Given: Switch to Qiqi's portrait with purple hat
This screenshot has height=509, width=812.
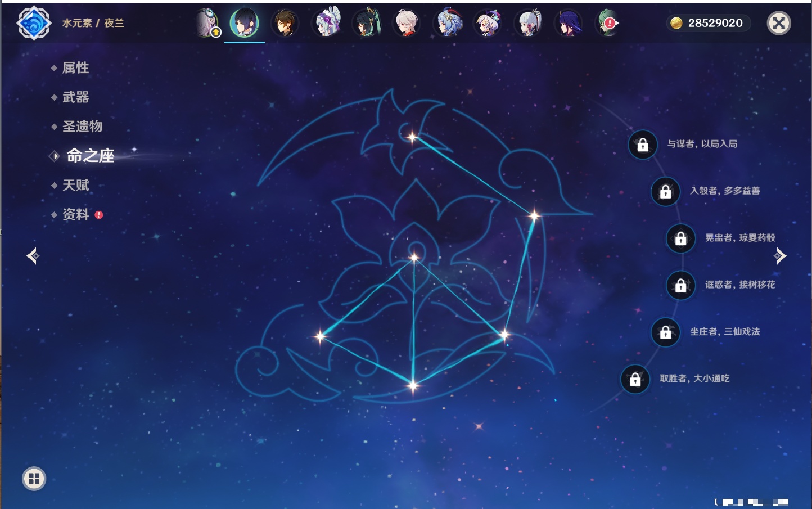Looking at the screenshot, I should pyautogui.click(x=488, y=23).
